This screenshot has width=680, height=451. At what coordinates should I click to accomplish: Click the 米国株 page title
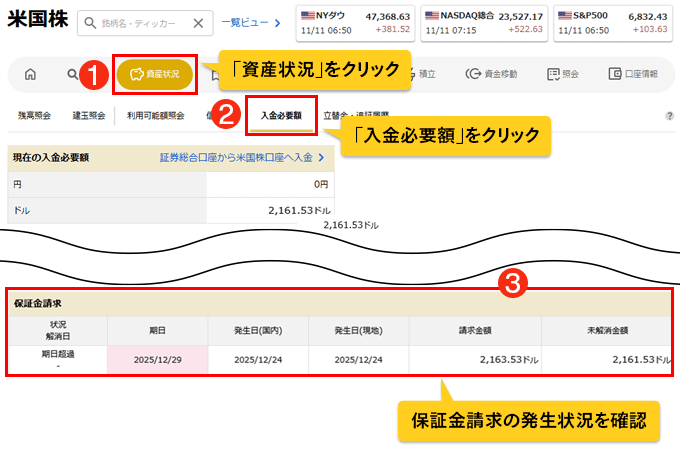38,19
